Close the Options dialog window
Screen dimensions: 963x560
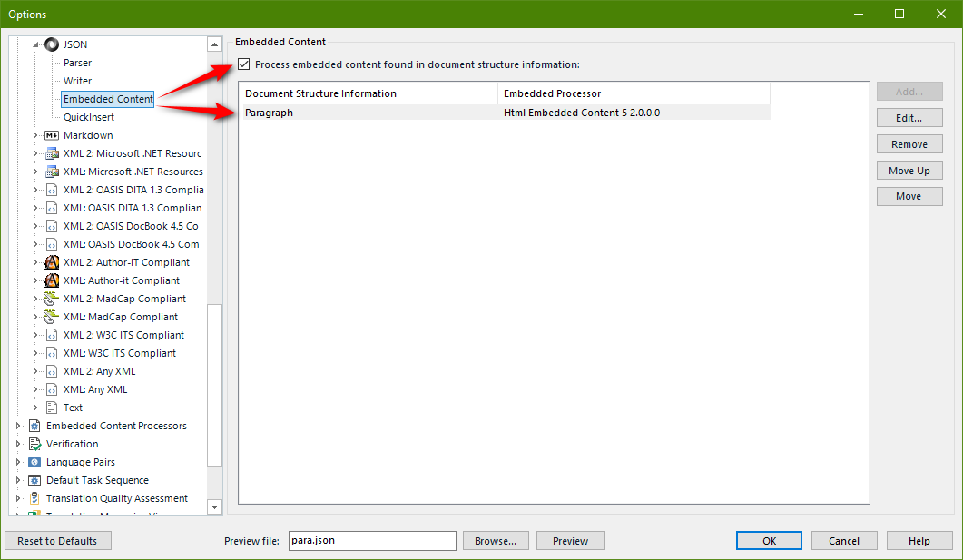point(941,15)
